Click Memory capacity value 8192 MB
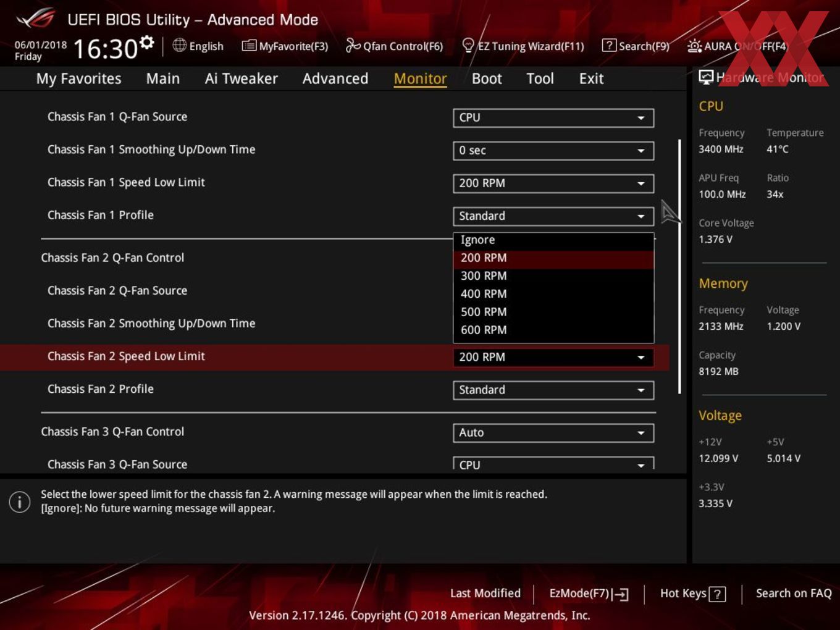This screenshot has width=840, height=630. 718,371
